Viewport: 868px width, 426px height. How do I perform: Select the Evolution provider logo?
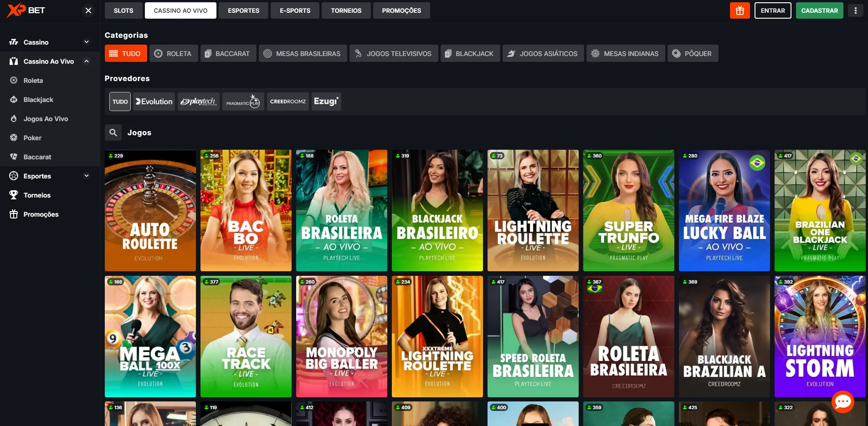click(154, 101)
